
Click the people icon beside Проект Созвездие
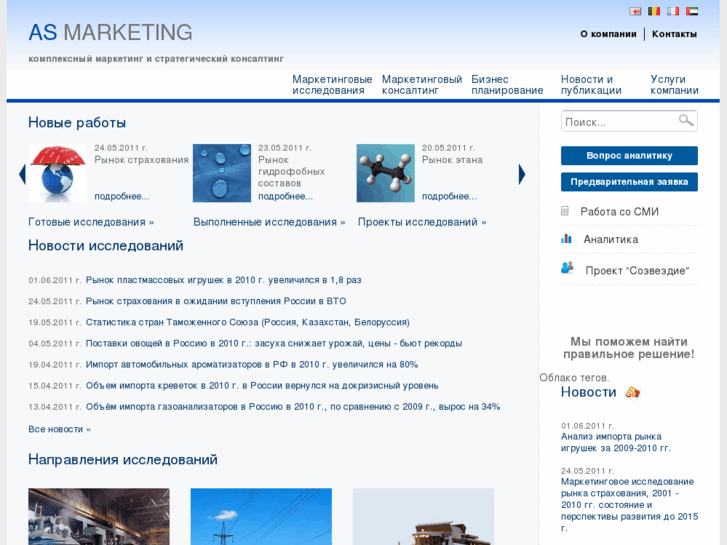(x=567, y=268)
